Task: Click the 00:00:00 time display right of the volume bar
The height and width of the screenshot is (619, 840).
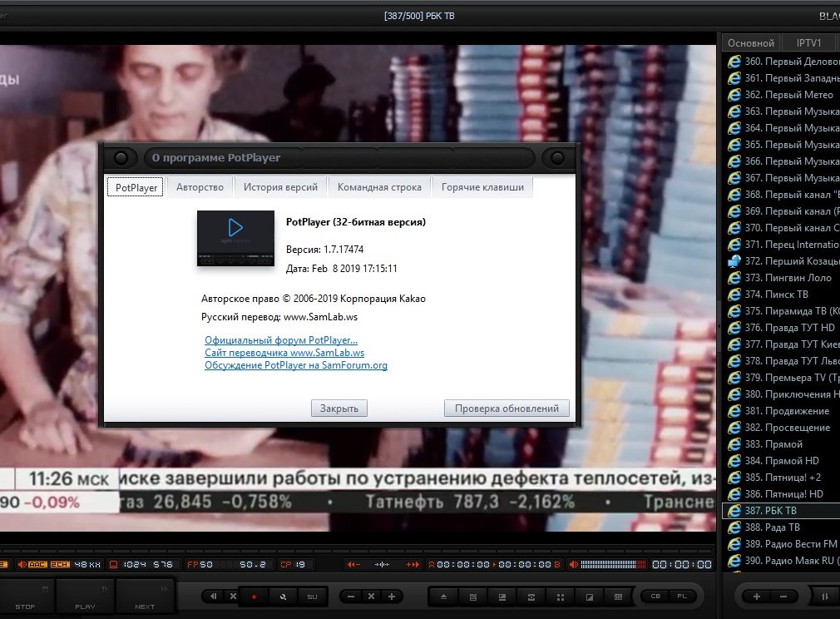Action: point(681,564)
